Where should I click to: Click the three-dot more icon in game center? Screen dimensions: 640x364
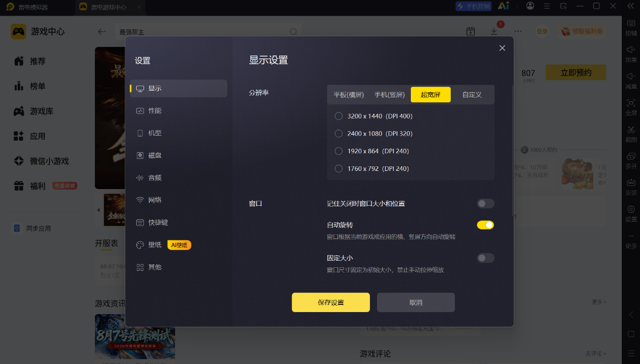coord(518,31)
